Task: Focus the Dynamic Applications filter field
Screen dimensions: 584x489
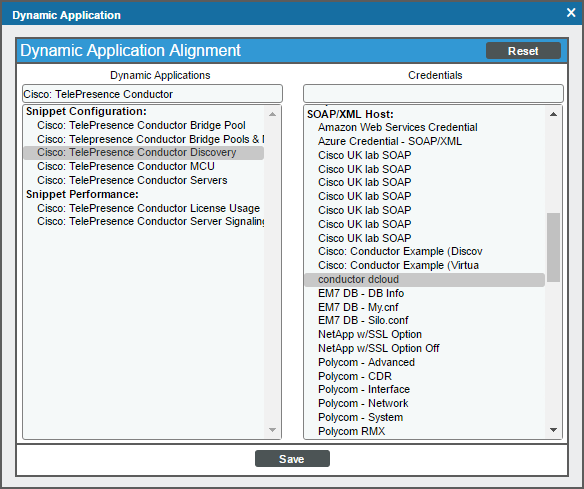Action: [152, 94]
